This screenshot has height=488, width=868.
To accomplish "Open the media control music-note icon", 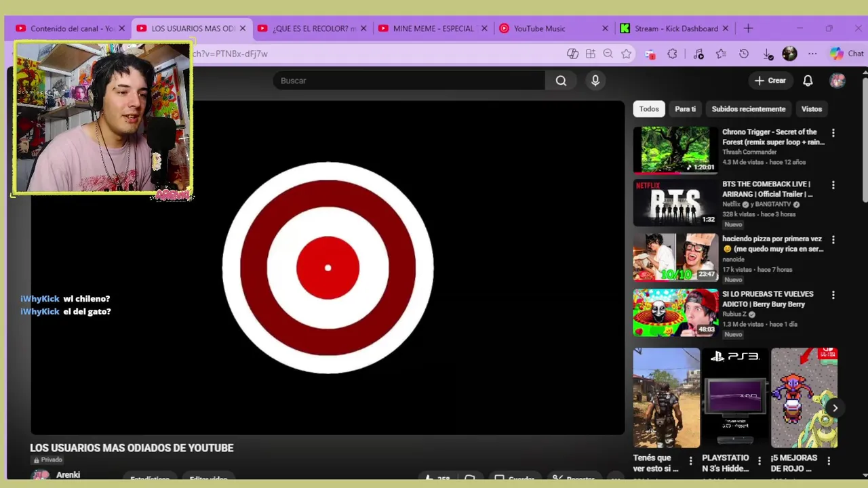I will [698, 54].
